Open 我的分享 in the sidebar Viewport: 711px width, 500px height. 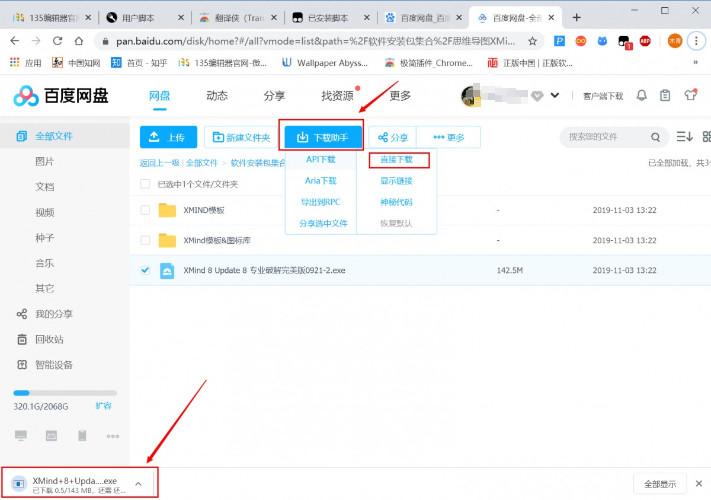(44, 314)
